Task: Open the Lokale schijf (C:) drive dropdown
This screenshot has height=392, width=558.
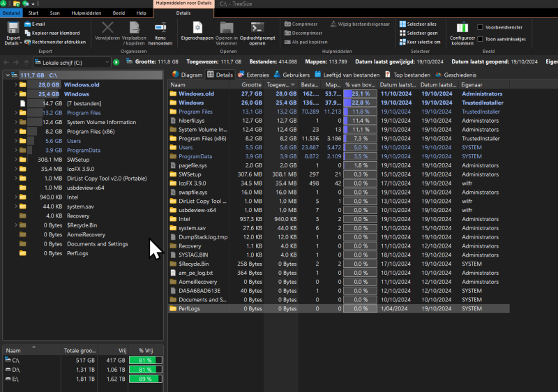Action: pyautogui.click(x=105, y=62)
